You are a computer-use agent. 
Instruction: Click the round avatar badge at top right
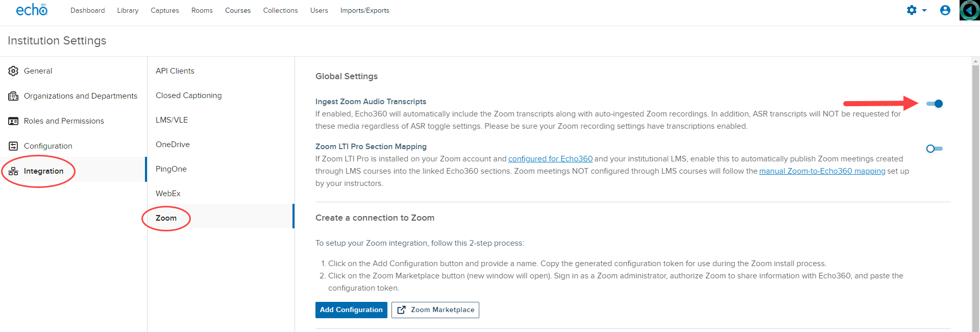[x=969, y=10]
